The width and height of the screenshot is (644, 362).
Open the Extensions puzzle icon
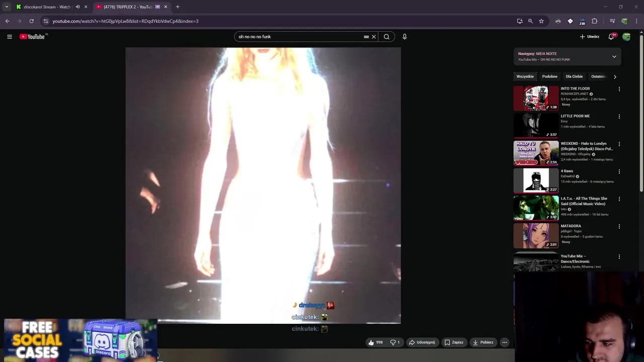click(594, 21)
